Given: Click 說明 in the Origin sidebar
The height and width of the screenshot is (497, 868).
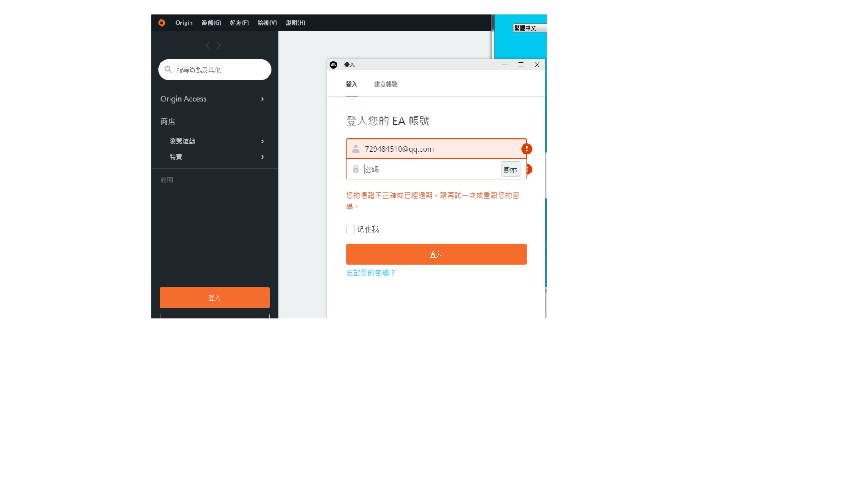Looking at the screenshot, I should [x=167, y=180].
